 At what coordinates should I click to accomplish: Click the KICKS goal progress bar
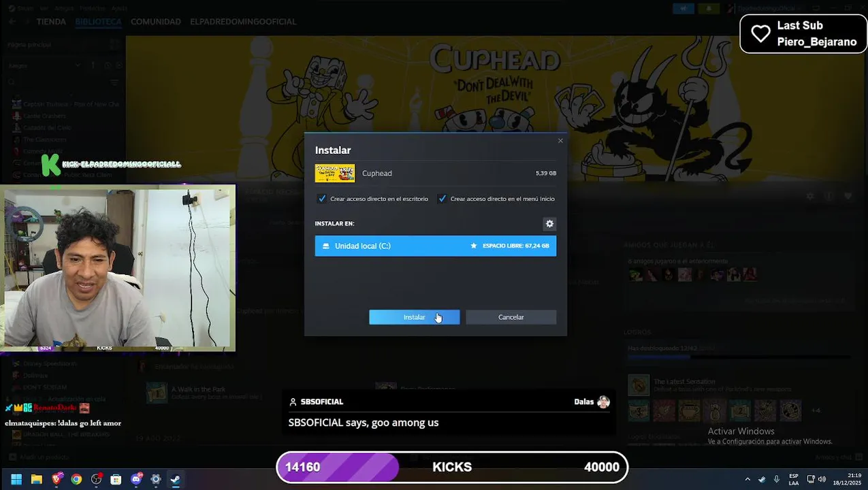click(x=452, y=467)
